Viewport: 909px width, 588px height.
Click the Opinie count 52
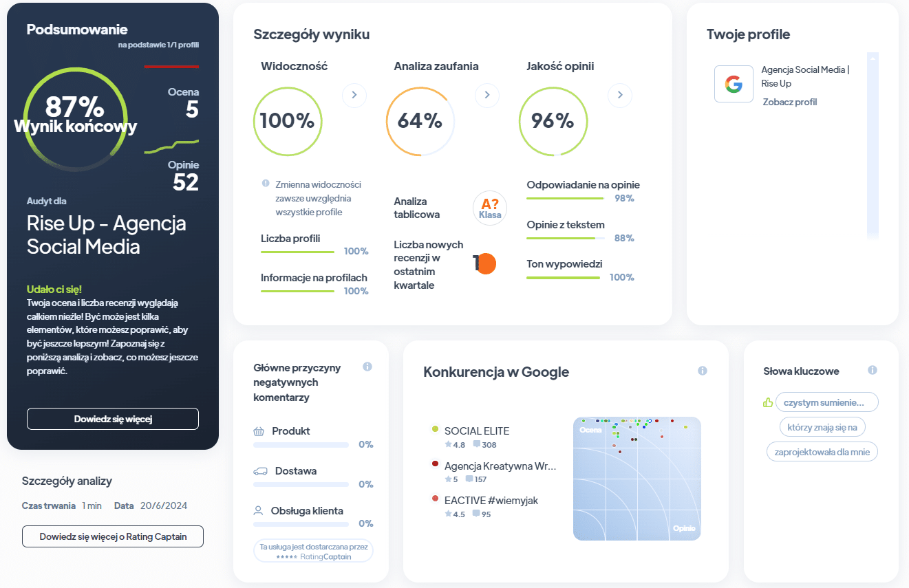click(186, 182)
